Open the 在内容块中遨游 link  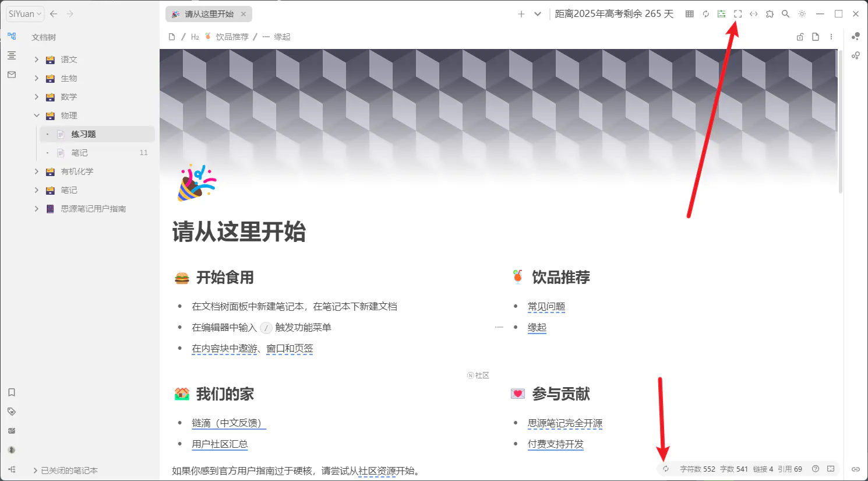224,349
